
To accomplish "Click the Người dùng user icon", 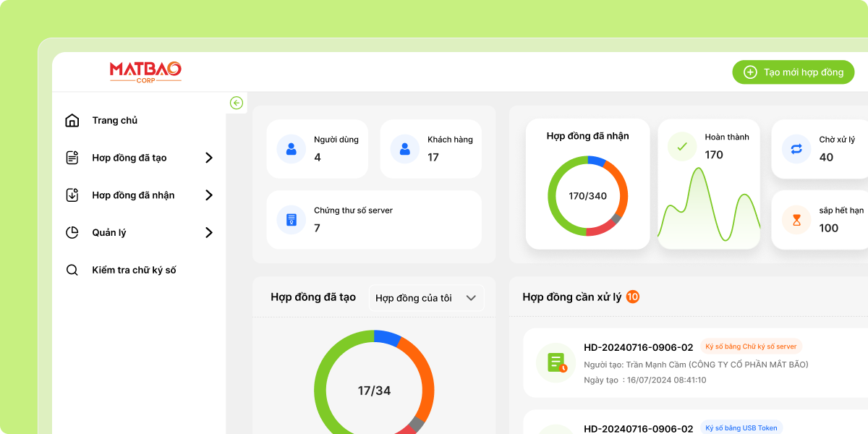I will coord(292,149).
